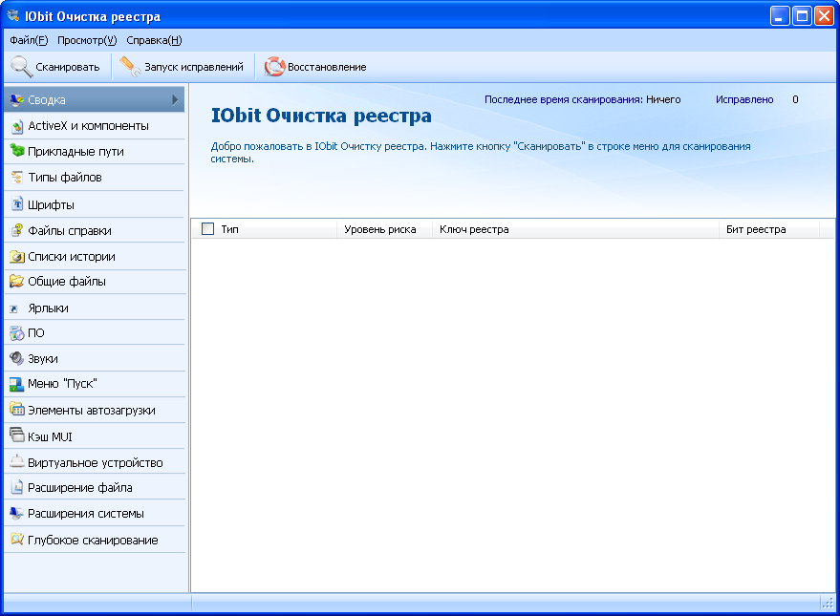840x616 pixels.
Task: Minimize the IObit window
Action: point(780,16)
